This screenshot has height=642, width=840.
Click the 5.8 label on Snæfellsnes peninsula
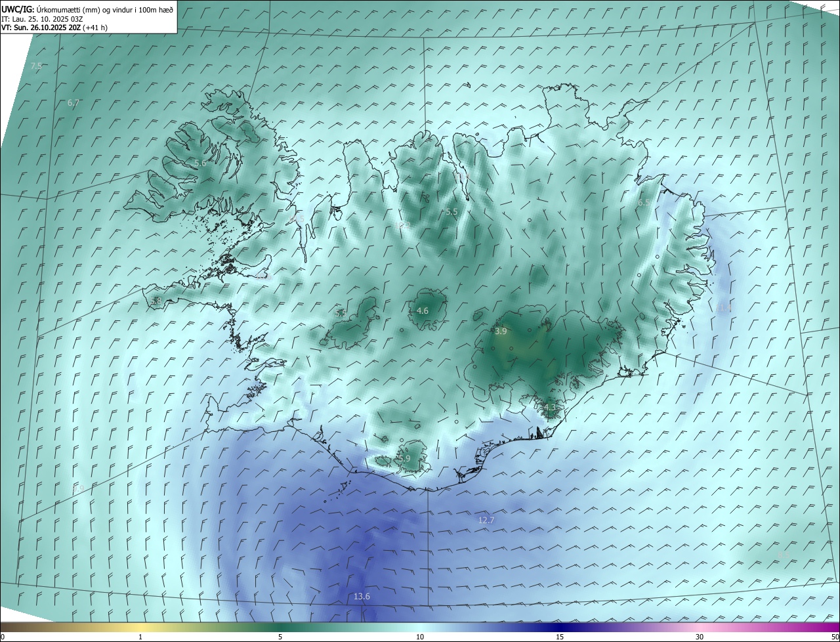click(x=156, y=301)
